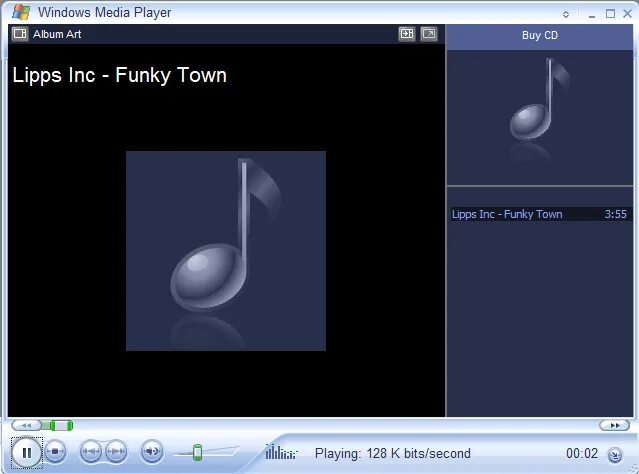Click the Playing: 128 K bits/second status
Viewport: 639px width, 474px height.
[x=392, y=453]
